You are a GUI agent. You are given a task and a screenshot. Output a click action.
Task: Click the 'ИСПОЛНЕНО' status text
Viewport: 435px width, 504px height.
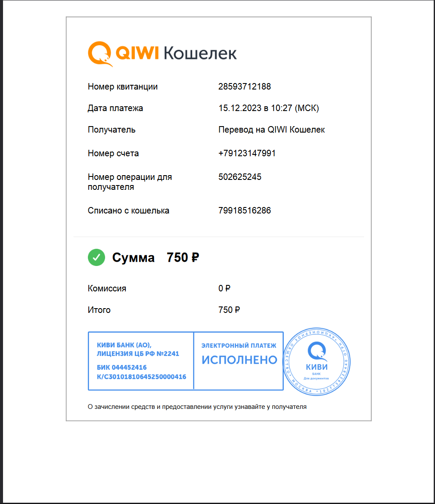[x=239, y=360]
